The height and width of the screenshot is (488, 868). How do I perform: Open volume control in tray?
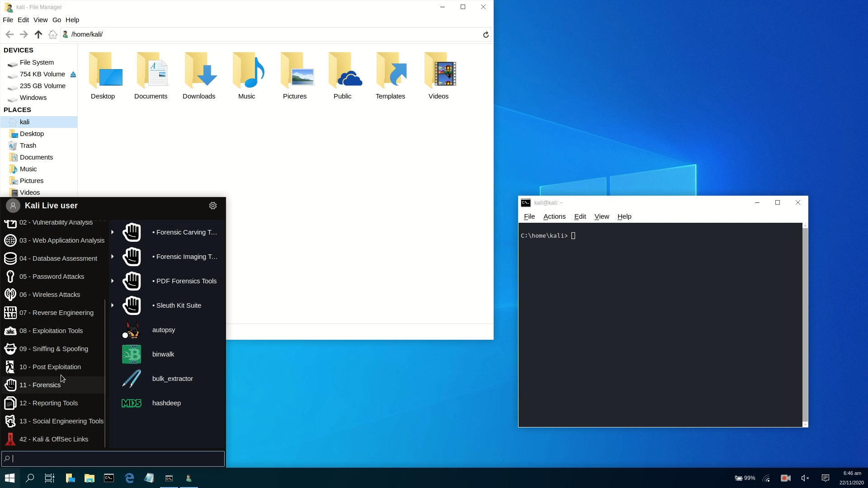click(805, 478)
